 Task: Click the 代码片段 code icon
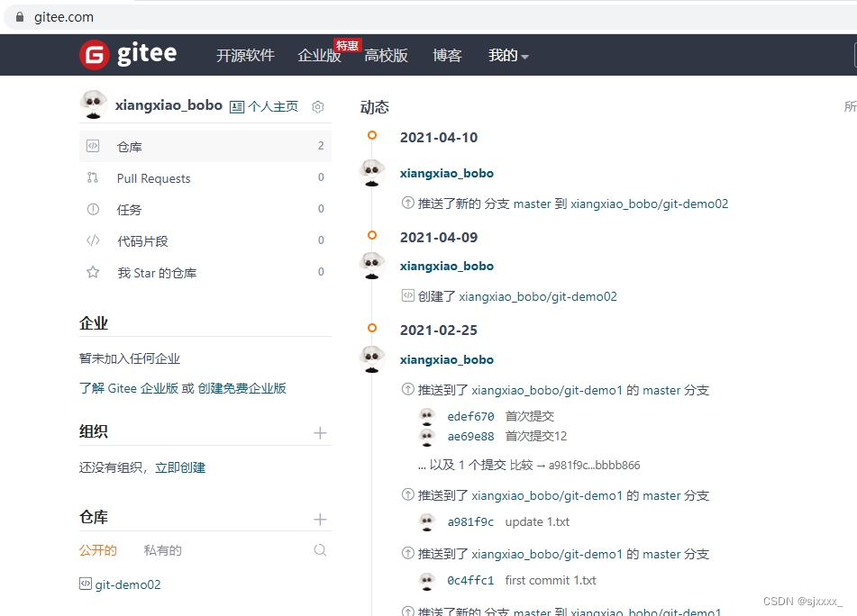click(93, 240)
